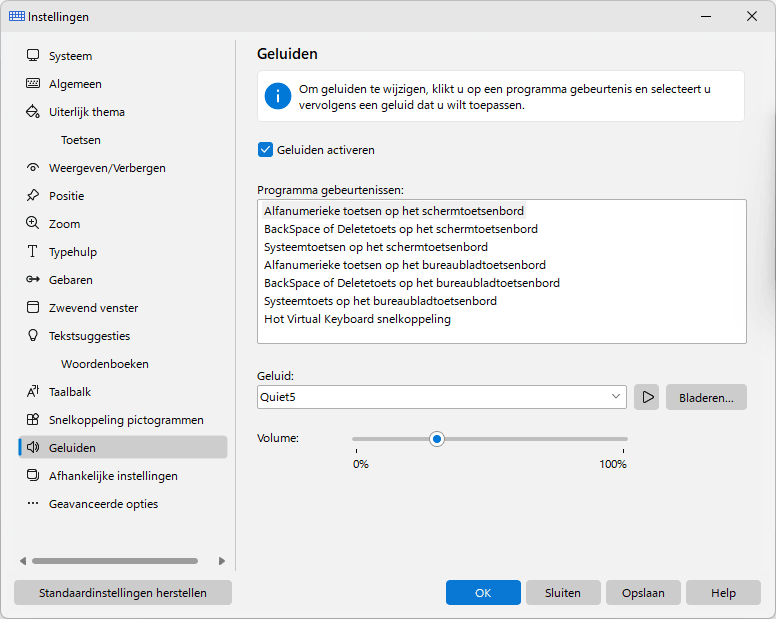The image size is (776, 619).
Task: Save settings with the Opslaan button
Action: click(x=643, y=593)
